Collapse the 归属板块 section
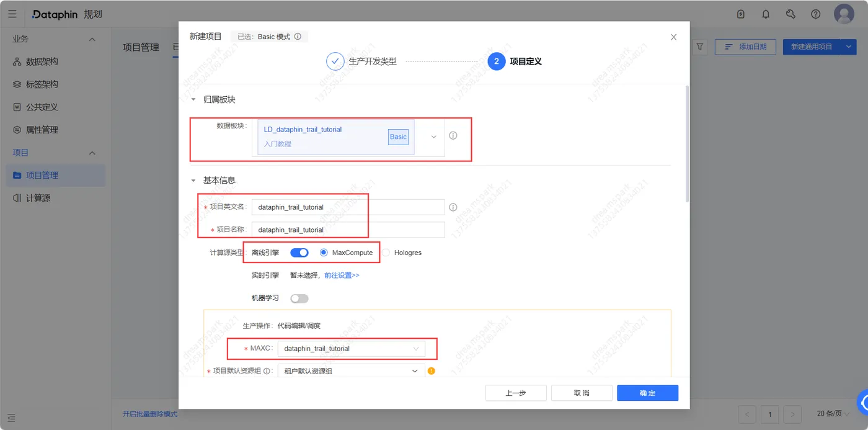 [193, 99]
